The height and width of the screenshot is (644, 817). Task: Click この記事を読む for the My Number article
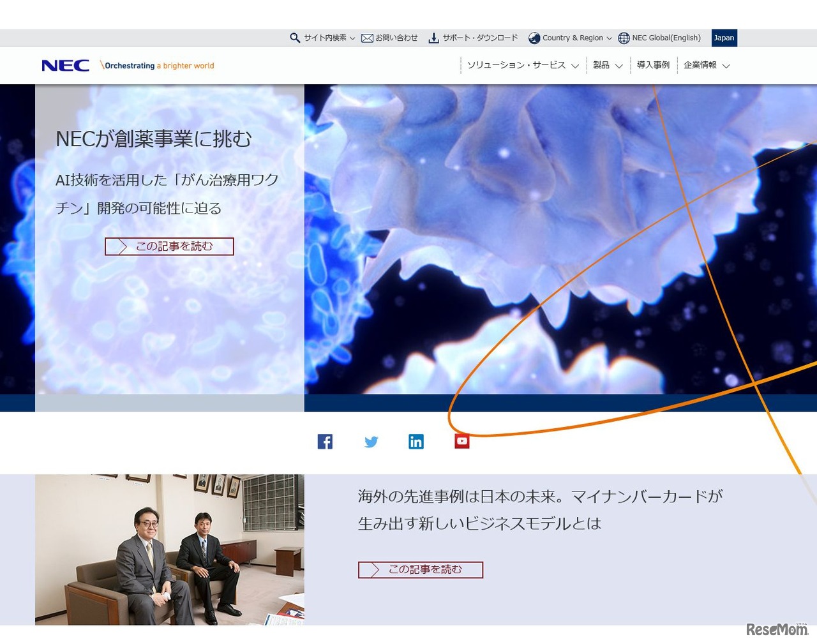[421, 569]
